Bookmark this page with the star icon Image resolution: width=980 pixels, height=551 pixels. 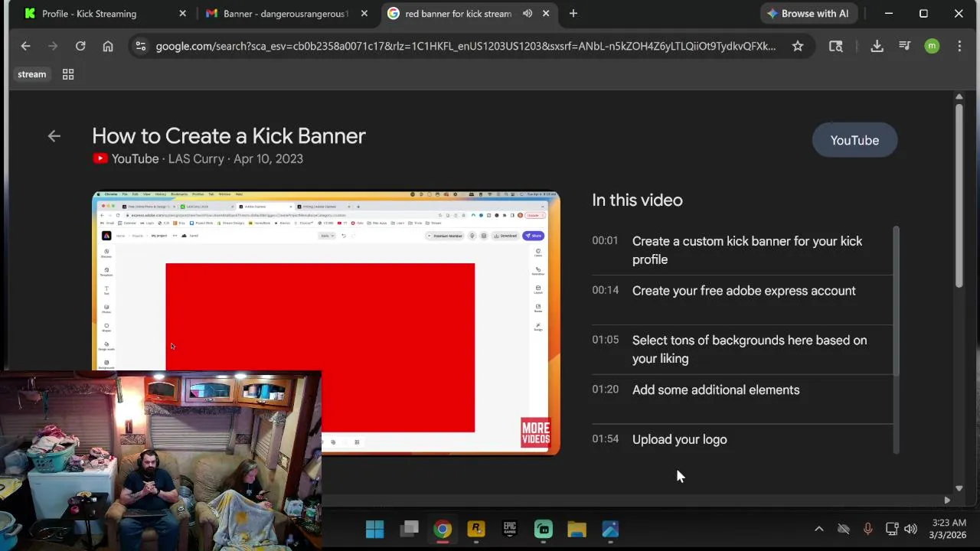point(798,46)
